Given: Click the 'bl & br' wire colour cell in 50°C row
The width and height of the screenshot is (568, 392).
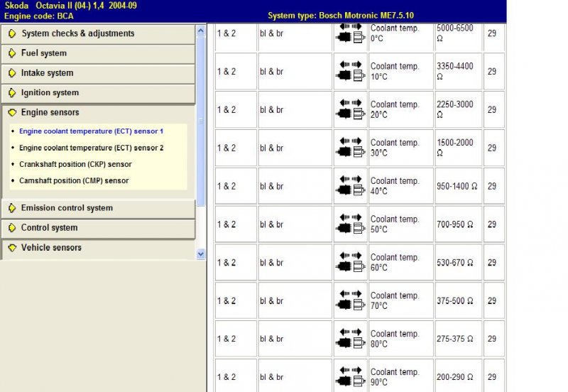Looking at the screenshot, I should pyautogui.click(x=295, y=224).
